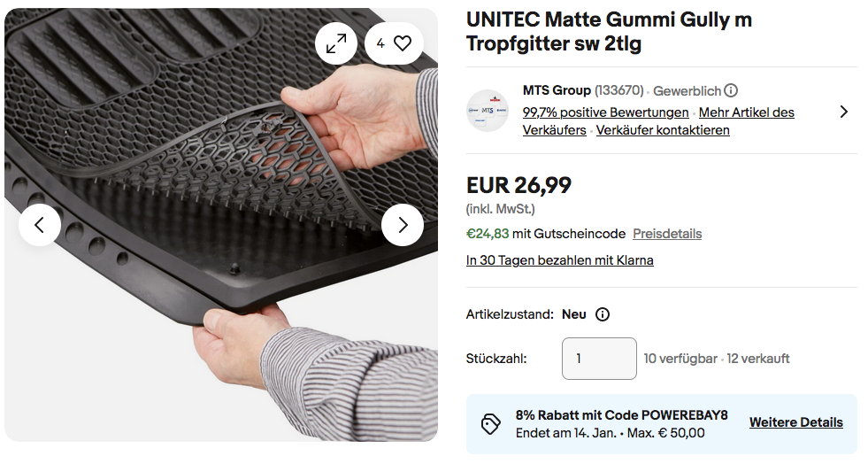View 99,7% positive Bewertungen

[605, 112]
